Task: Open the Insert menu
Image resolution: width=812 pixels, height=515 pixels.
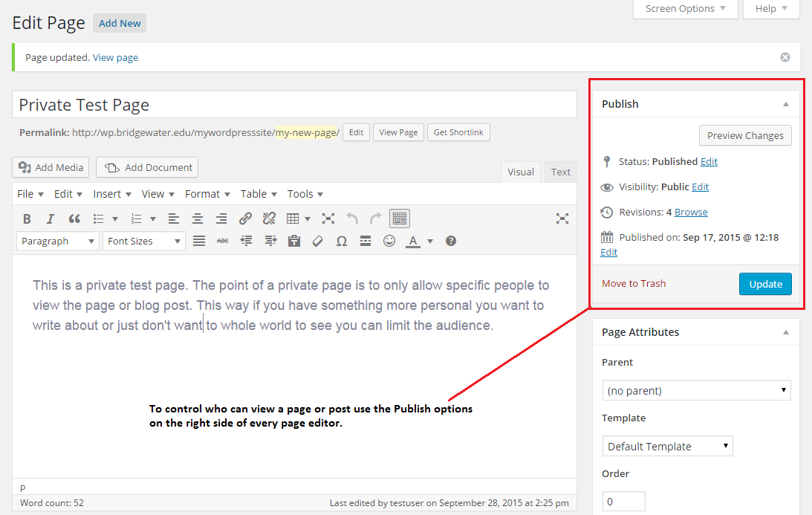Action: (112, 194)
